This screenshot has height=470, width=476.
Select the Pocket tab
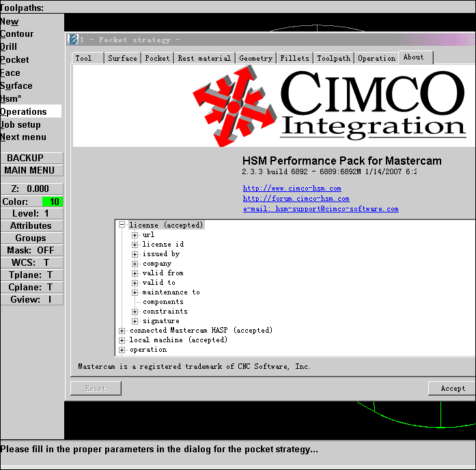(x=157, y=58)
